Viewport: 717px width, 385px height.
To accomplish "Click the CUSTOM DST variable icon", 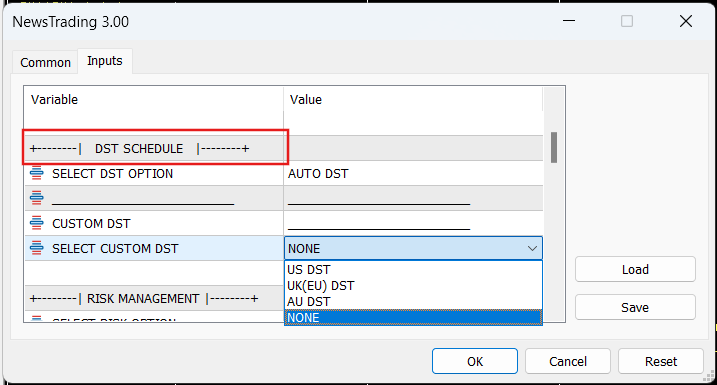I will pyautogui.click(x=37, y=223).
